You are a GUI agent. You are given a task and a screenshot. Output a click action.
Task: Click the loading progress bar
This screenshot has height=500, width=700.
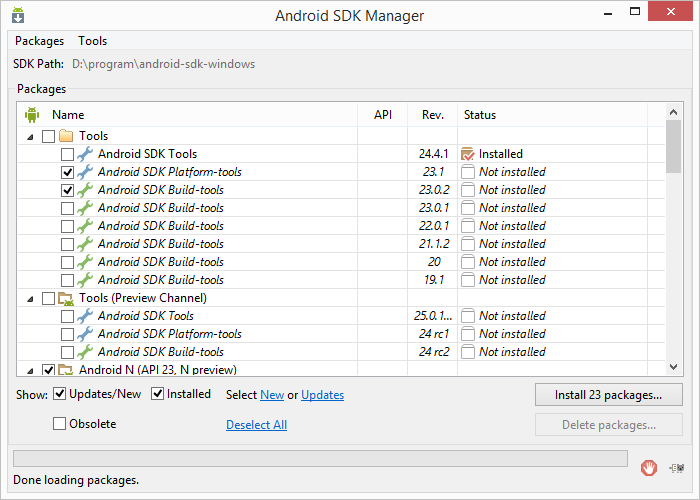(x=320, y=458)
